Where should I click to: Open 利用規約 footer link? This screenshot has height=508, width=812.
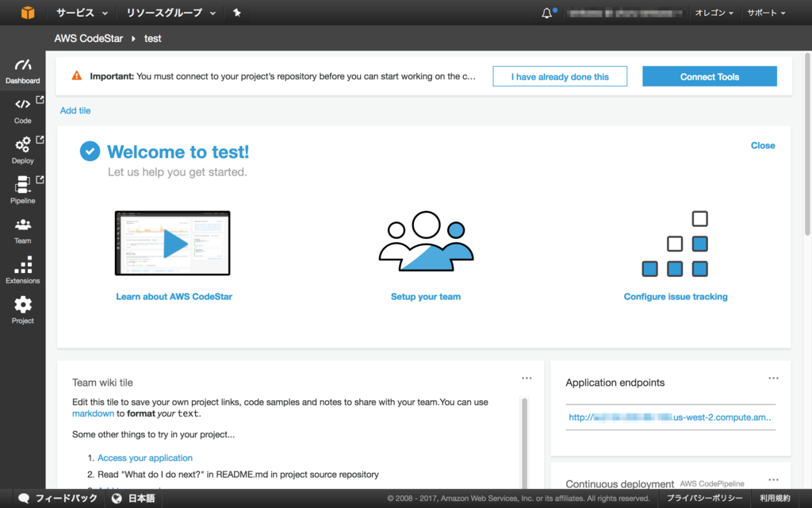pyautogui.click(x=775, y=498)
